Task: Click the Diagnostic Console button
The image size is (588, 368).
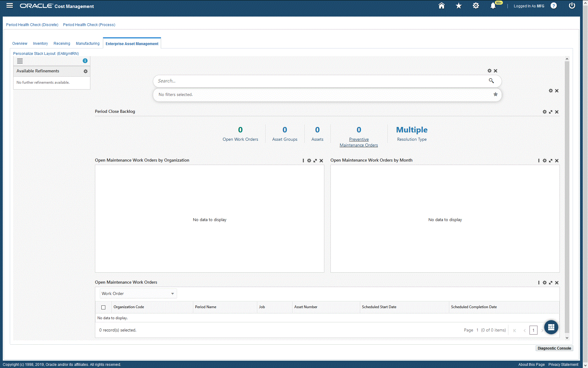Action: pos(554,348)
